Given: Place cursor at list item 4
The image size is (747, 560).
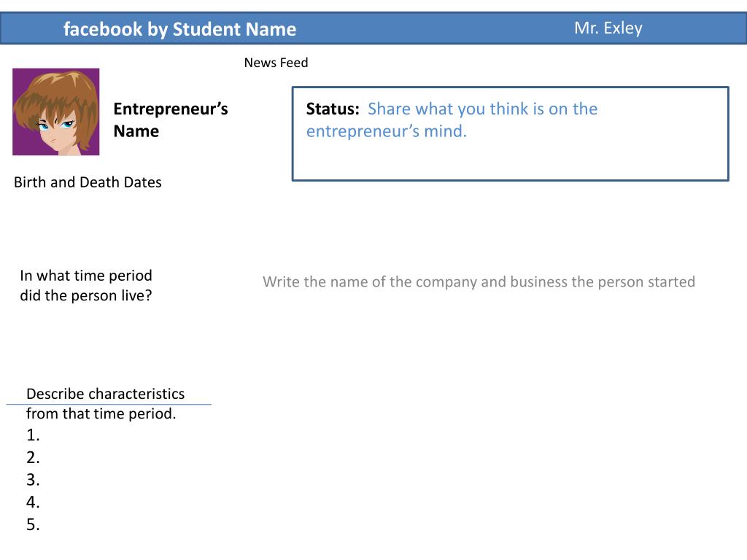Looking at the screenshot, I should pos(33,502).
